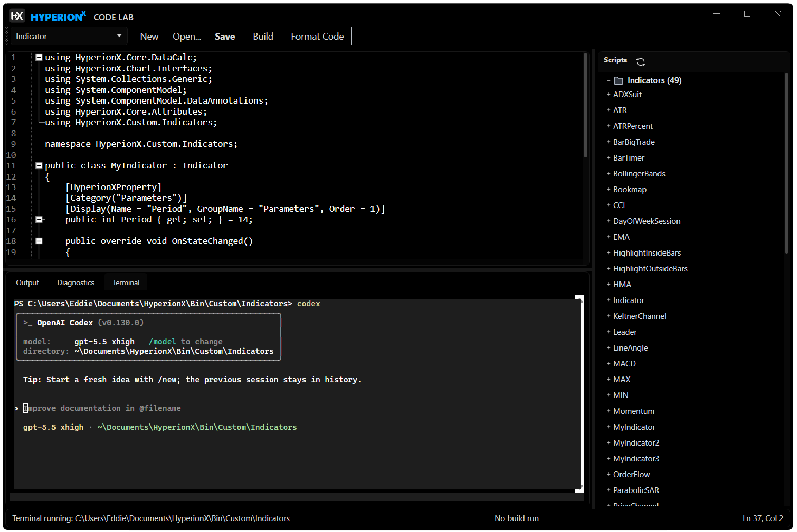Click the 'gpt-5.5 xhigh' footer text in terminal
797x532 pixels.
coord(53,427)
